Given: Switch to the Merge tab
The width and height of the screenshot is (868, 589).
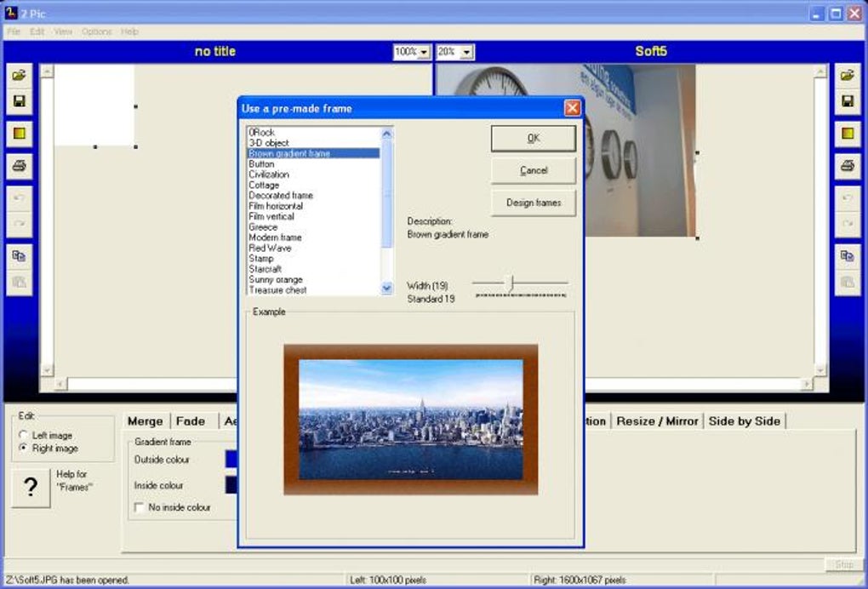Looking at the screenshot, I should click(145, 421).
